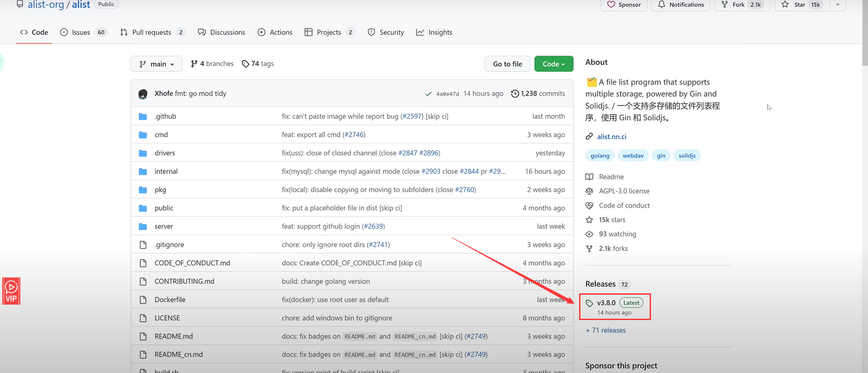Open the pkg folder icon
868x373 pixels.
tap(143, 190)
